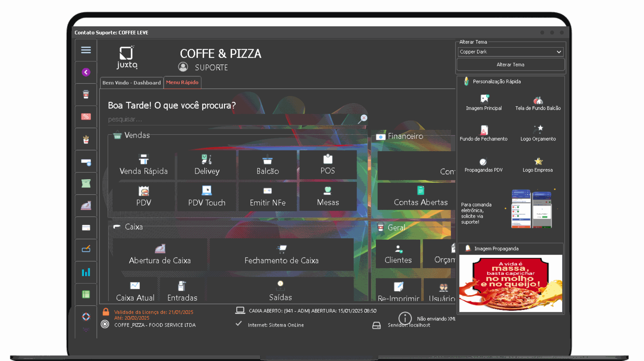644x361 pixels.
Task: Open Abertura de Caixa
Action: click(160, 254)
